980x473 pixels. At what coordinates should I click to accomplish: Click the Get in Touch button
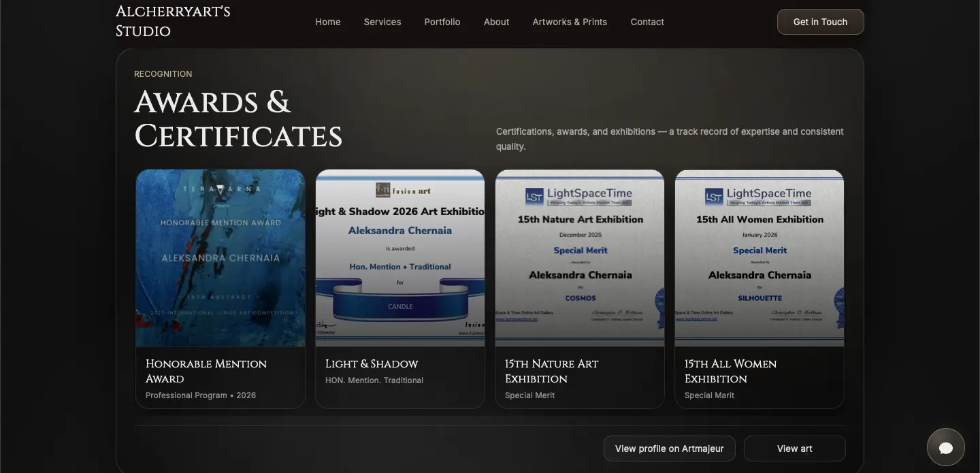click(x=820, y=22)
